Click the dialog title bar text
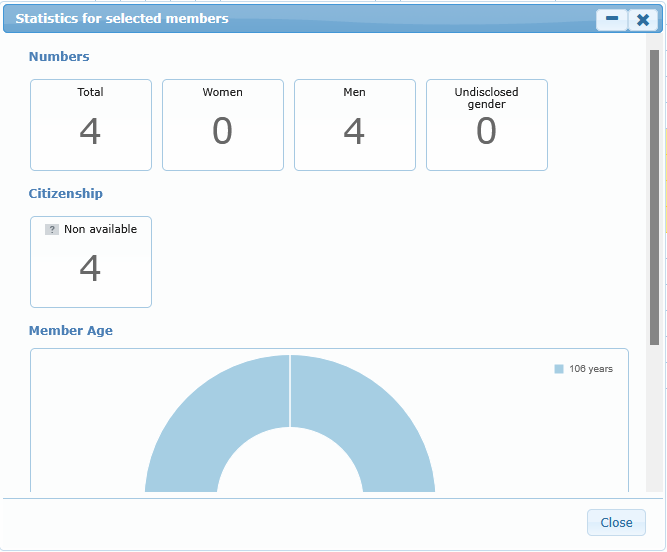This screenshot has width=667, height=552. [122, 19]
